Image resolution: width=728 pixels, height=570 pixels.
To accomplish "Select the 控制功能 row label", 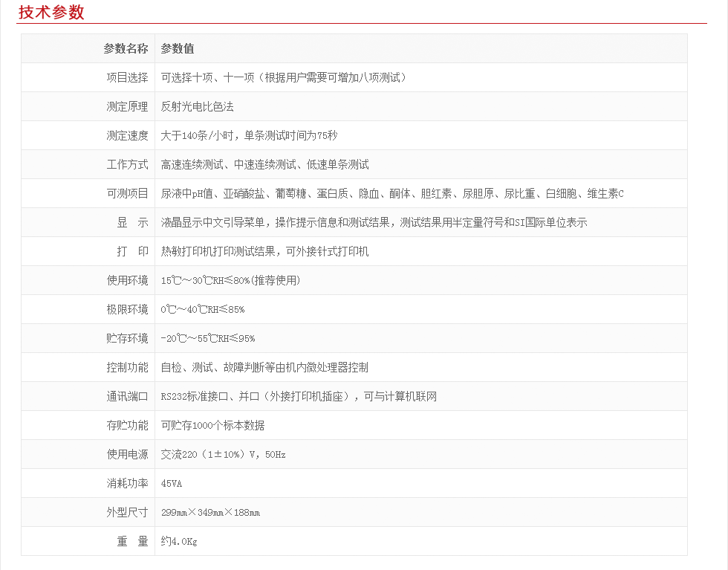I will point(127,368).
